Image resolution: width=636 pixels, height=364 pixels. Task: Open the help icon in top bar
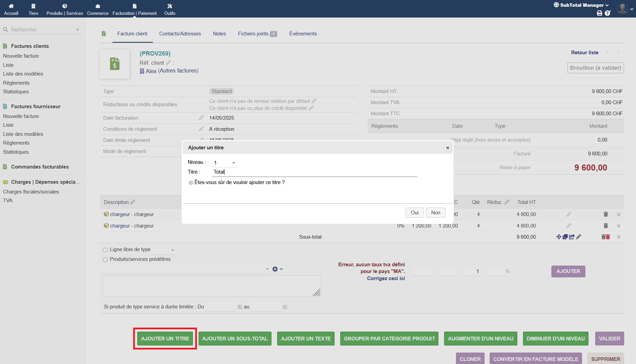coord(608,13)
